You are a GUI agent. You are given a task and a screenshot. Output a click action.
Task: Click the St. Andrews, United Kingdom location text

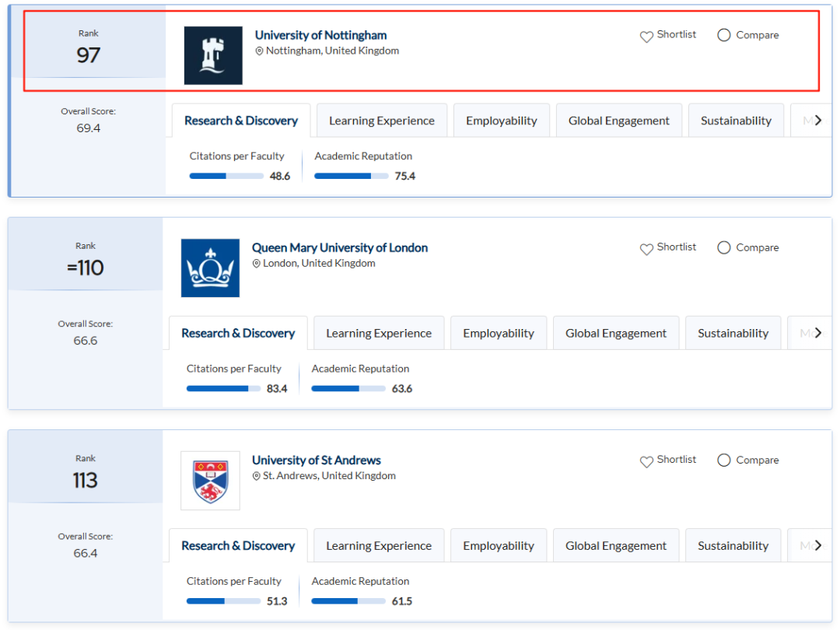click(x=330, y=476)
